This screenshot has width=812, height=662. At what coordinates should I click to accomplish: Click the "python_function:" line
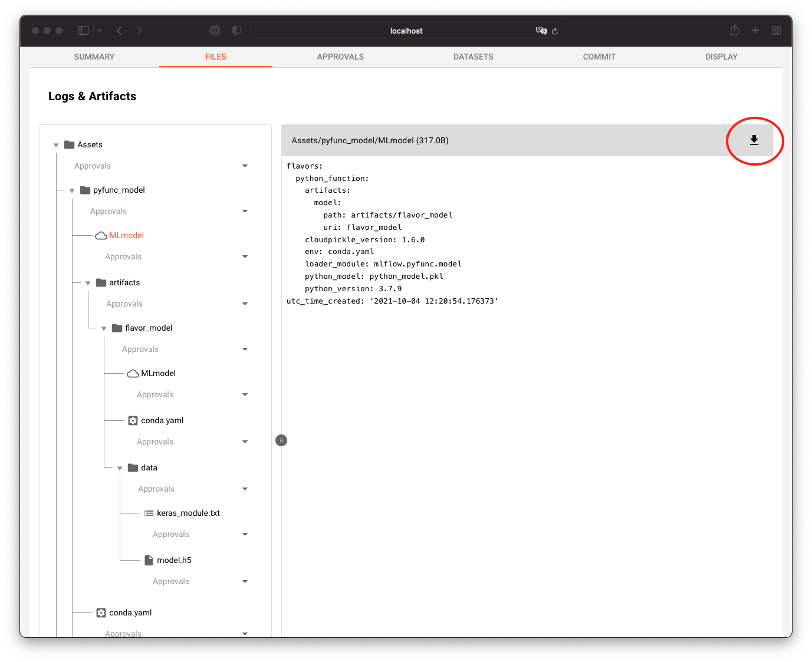pyautogui.click(x=332, y=179)
